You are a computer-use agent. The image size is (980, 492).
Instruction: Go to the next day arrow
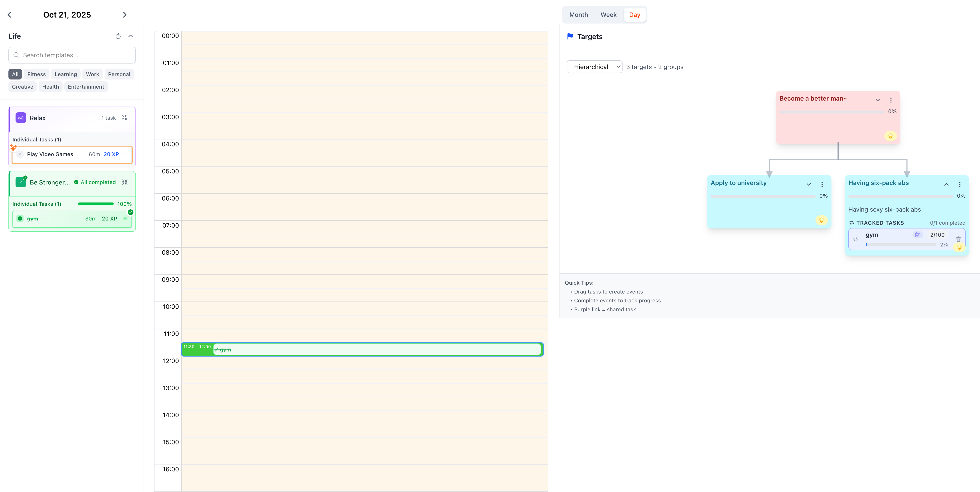point(124,14)
